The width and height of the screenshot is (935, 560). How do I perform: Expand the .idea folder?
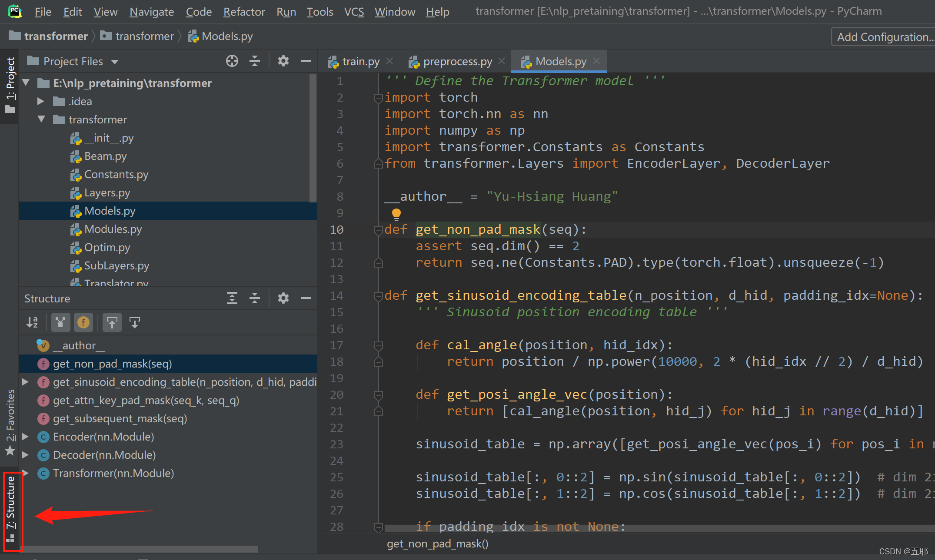point(41,101)
